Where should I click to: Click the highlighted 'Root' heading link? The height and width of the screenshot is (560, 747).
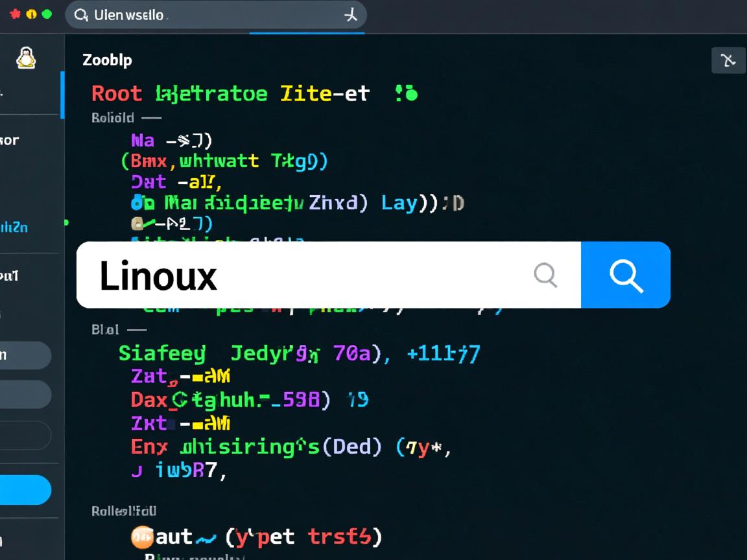click(117, 93)
